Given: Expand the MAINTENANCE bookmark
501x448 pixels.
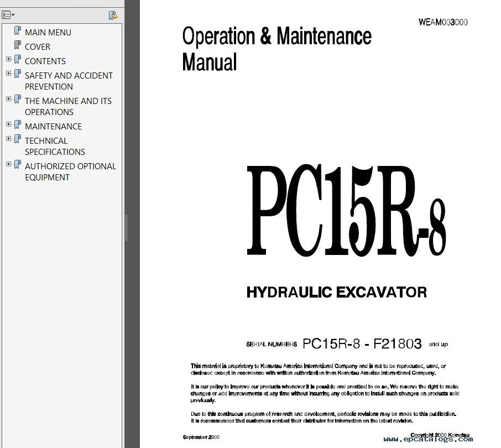Looking at the screenshot, I should point(9,124).
